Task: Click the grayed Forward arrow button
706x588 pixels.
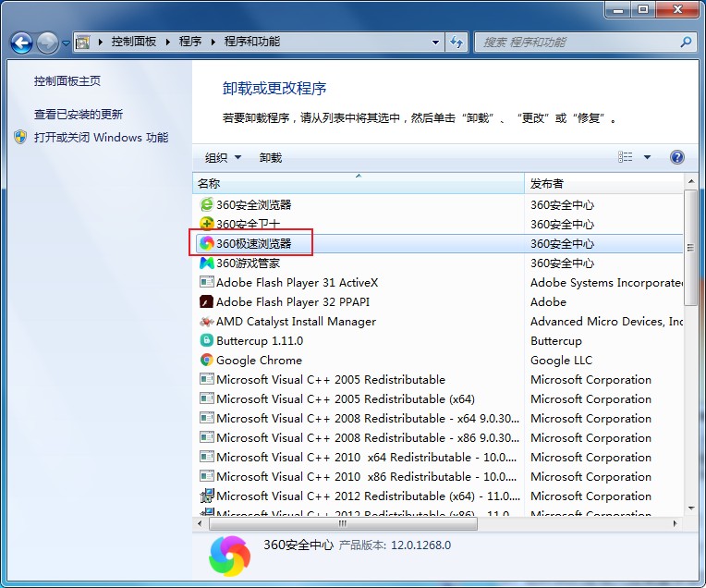Action: [47, 43]
